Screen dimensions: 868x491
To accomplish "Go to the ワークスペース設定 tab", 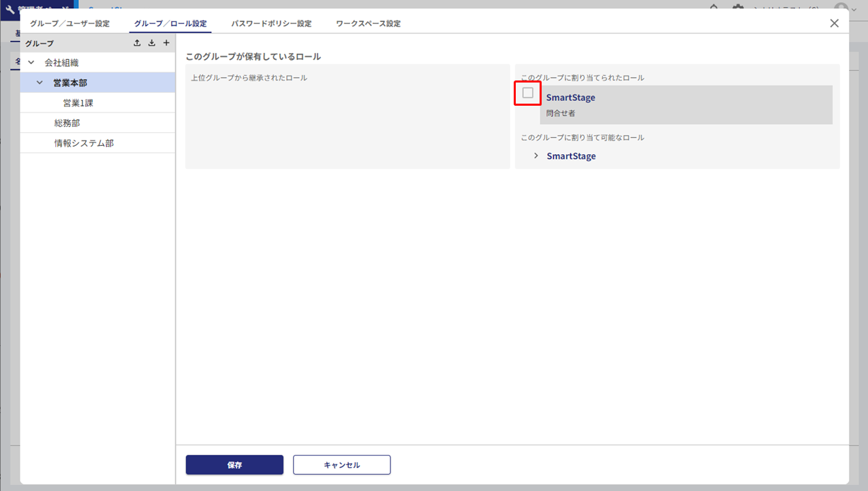I will 368,23.
